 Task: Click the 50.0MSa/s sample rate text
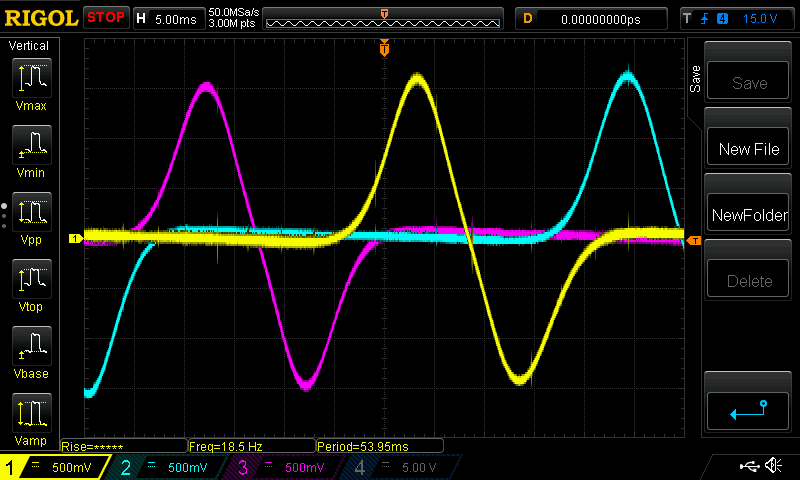(234, 12)
